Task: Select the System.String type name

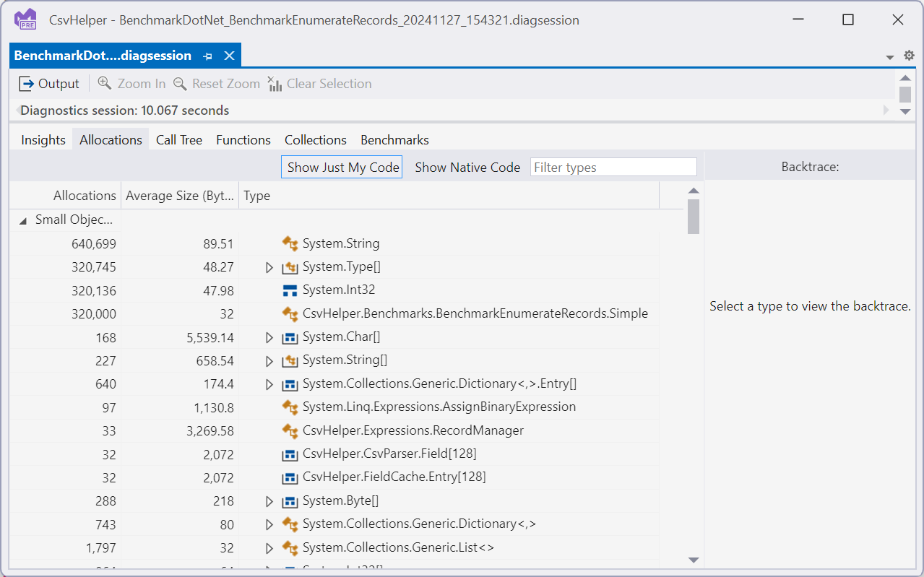Action: point(341,243)
